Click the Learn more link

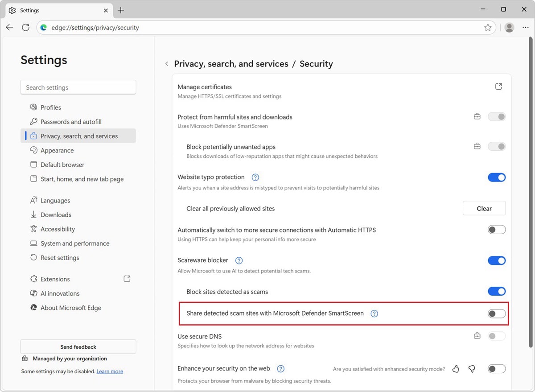point(110,371)
